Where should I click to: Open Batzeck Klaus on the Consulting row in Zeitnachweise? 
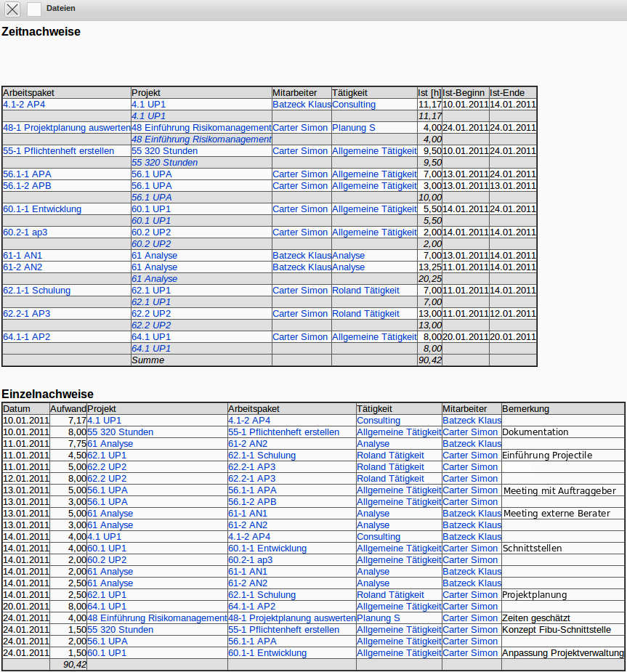(302, 105)
